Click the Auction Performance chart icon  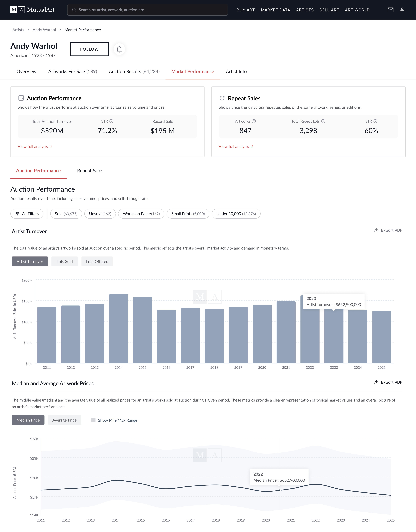coord(21,98)
